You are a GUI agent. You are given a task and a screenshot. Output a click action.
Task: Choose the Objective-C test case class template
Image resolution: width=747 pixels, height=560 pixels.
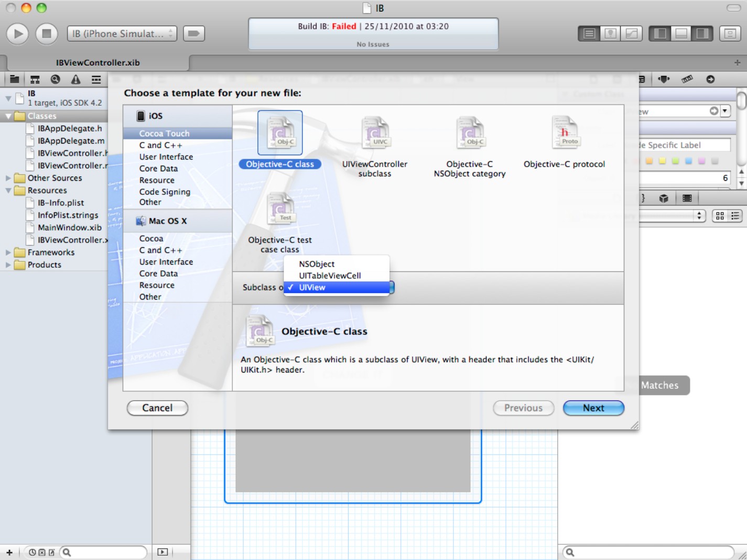pos(280,209)
